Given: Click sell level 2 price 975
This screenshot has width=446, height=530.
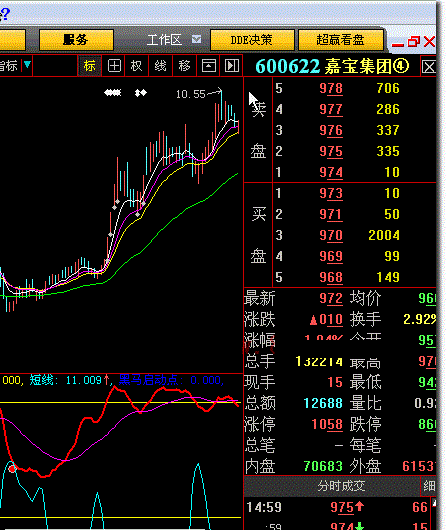Looking at the screenshot, I should [331, 151].
